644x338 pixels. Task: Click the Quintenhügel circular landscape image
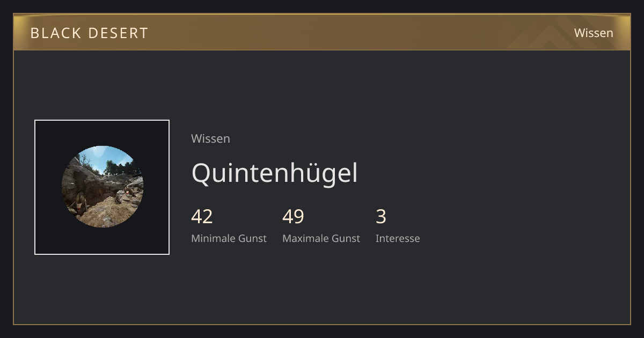pos(102,187)
